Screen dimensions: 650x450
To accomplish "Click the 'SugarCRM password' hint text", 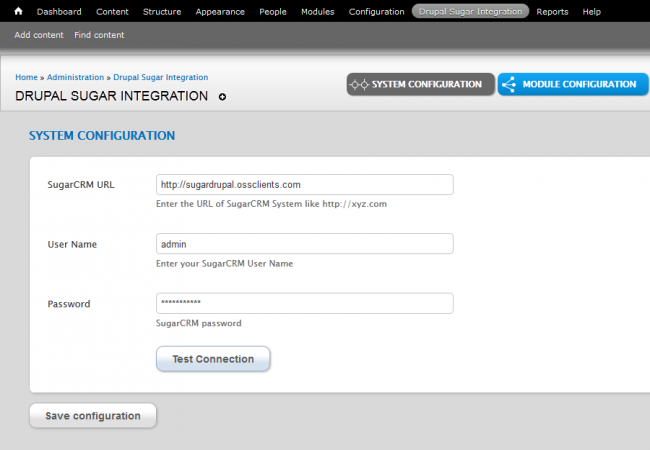I will click(199, 323).
